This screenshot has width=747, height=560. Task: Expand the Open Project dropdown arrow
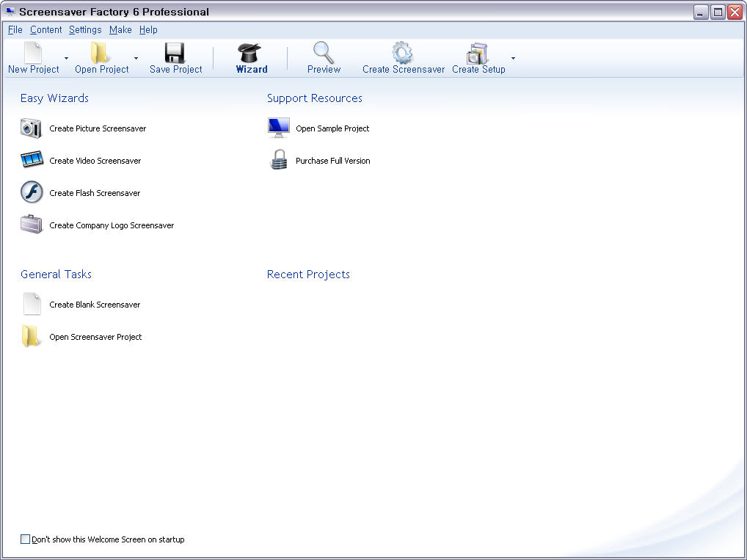pos(136,58)
